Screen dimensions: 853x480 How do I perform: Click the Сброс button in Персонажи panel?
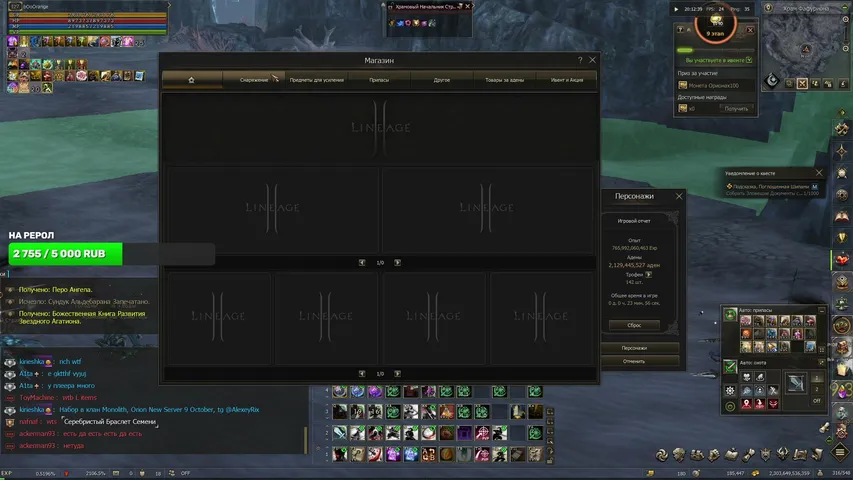click(x=634, y=325)
